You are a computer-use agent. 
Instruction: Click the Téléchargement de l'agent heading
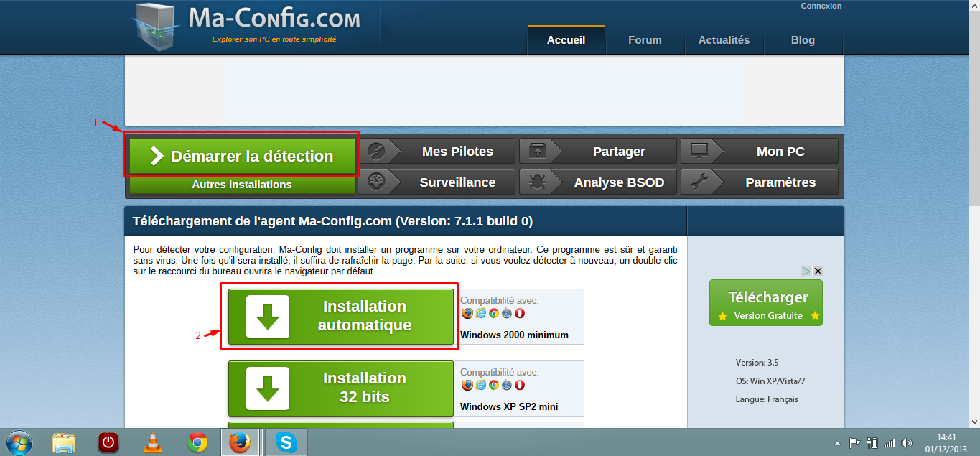click(332, 221)
